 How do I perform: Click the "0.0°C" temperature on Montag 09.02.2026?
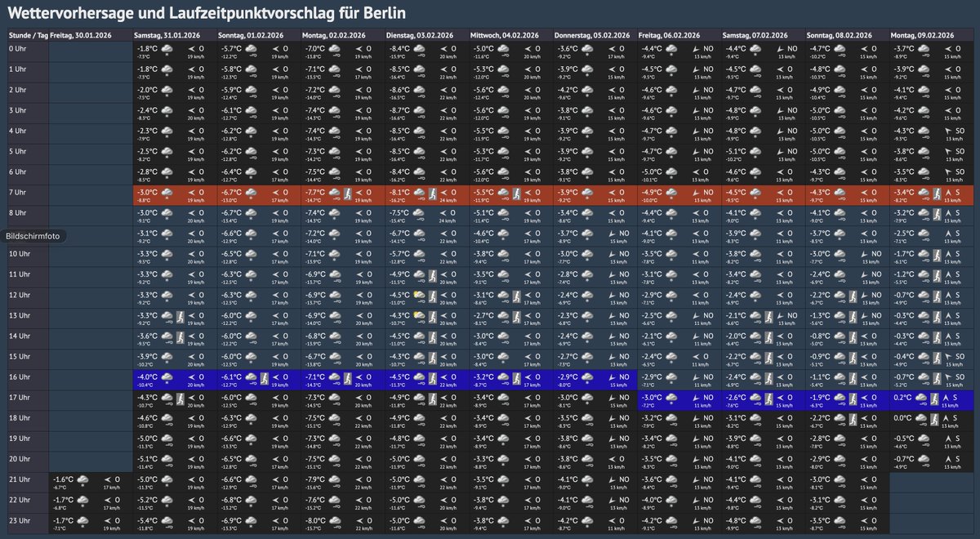coord(902,416)
